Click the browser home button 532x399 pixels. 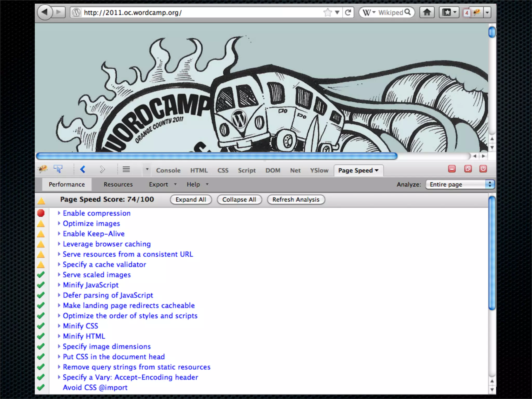point(427,12)
